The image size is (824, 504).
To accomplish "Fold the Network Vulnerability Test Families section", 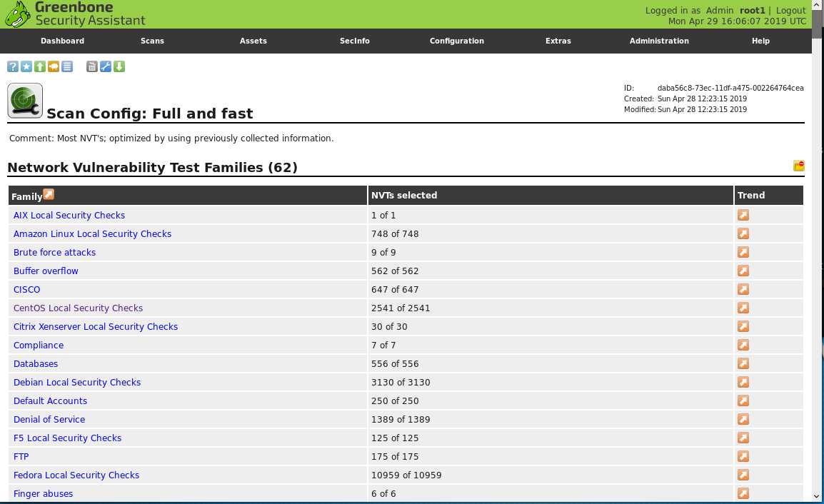I will [x=799, y=166].
